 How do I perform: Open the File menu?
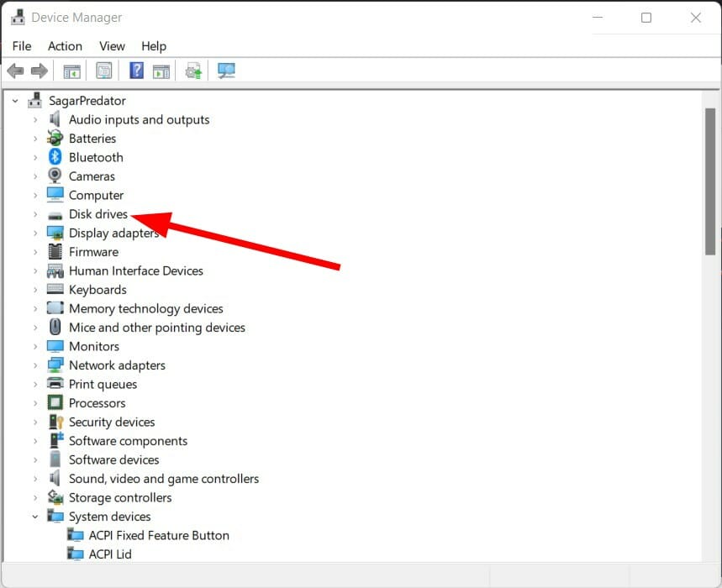(x=22, y=46)
